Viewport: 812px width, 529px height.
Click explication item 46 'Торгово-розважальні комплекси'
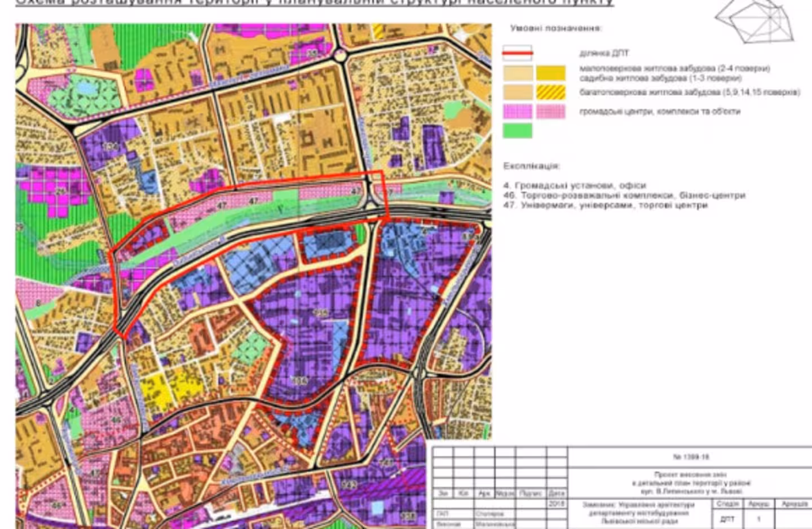point(624,195)
